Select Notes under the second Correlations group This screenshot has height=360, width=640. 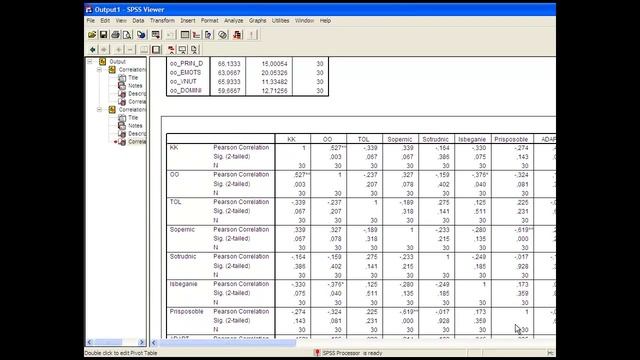tap(135, 126)
